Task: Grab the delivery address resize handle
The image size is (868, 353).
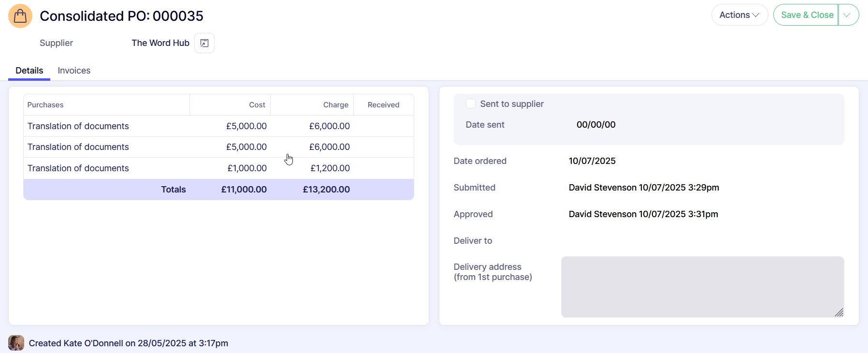Action: pos(839,312)
